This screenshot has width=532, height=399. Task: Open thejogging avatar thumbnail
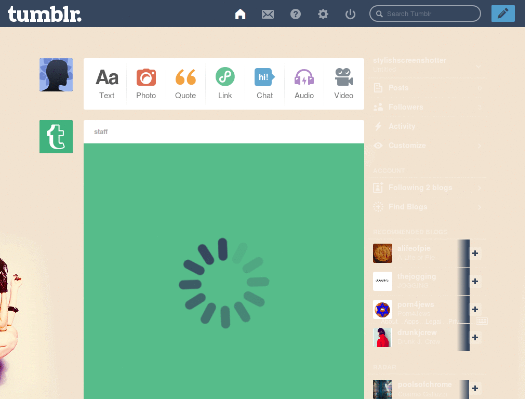(382, 281)
